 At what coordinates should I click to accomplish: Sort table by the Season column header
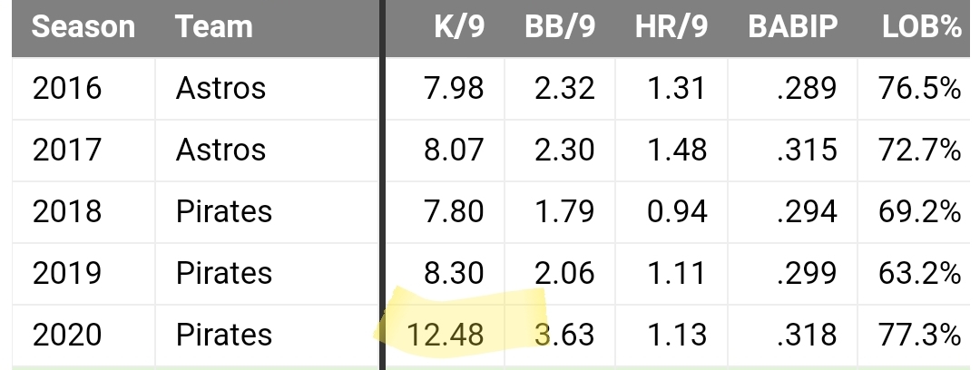[x=83, y=27]
